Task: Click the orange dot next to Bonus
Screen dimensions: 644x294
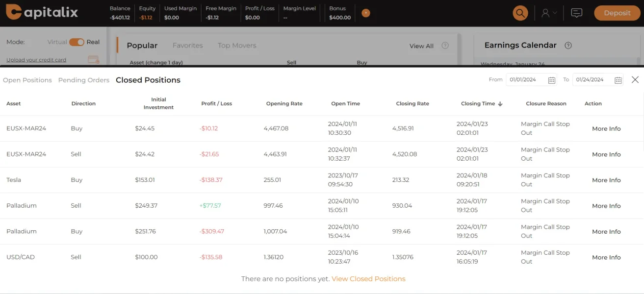Action: pos(365,13)
